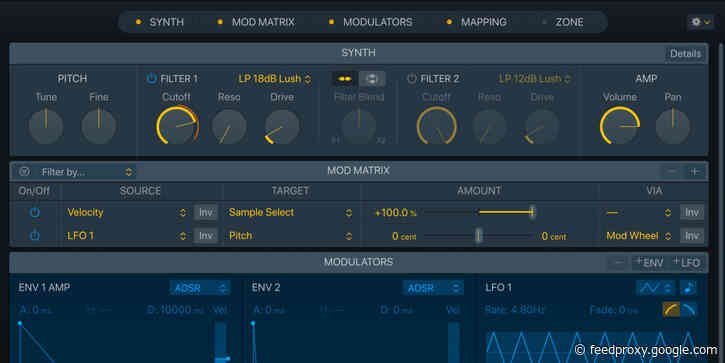
Task: Open the Sample Select target dropdown
Action: click(x=290, y=212)
